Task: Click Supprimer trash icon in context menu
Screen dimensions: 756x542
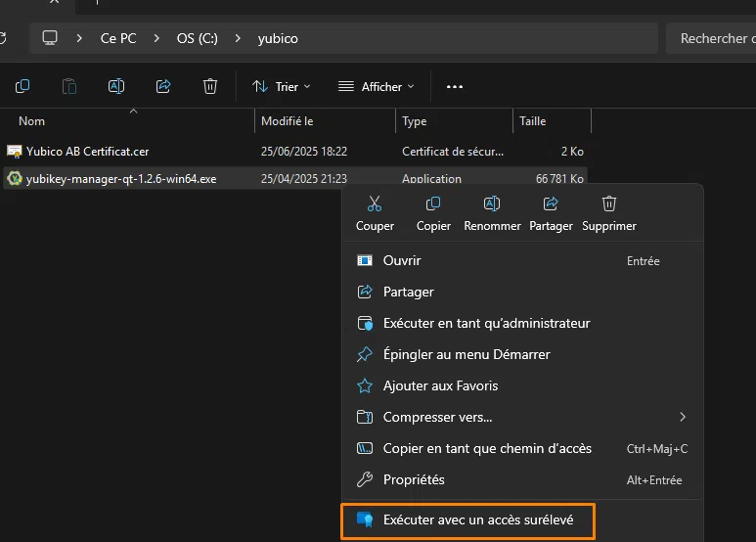Action: pos(609,203)
